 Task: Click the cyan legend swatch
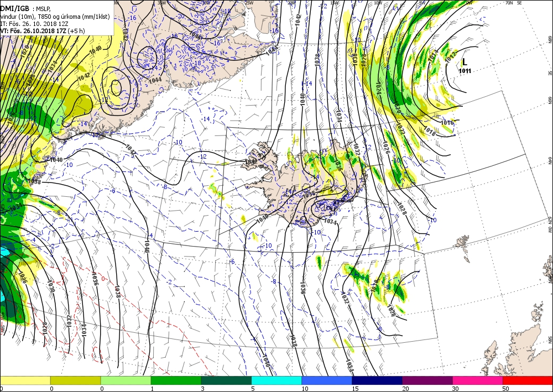276,380
